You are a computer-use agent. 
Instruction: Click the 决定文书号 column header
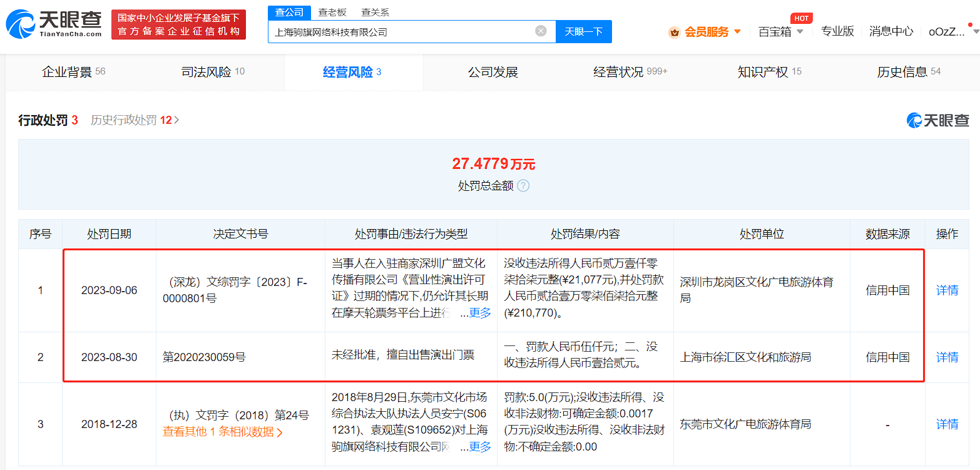(241, 234)
